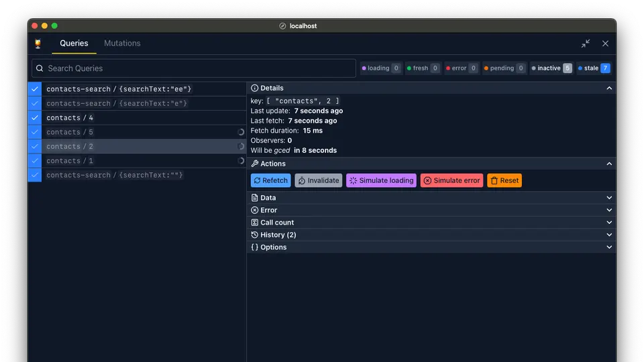Viewport: 644px width, 362px height.
Task: Click the spinner icon on contacts / 5 row
Action: coord(241,132)
